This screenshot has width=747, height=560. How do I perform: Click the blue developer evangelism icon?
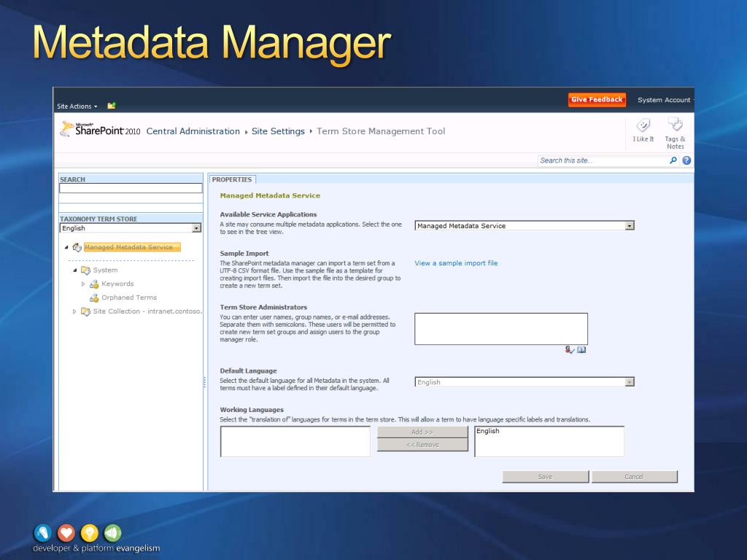pos(43,533)
